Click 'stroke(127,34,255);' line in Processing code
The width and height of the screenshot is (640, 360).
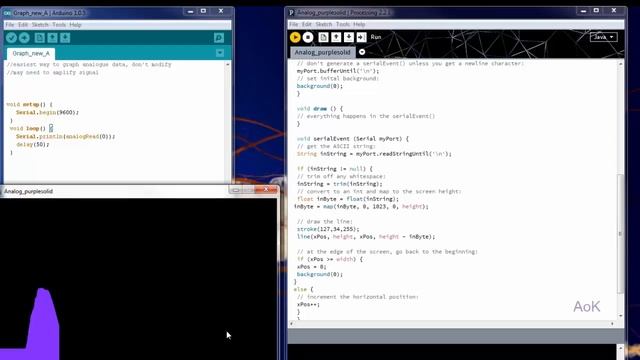pos(328,229)
